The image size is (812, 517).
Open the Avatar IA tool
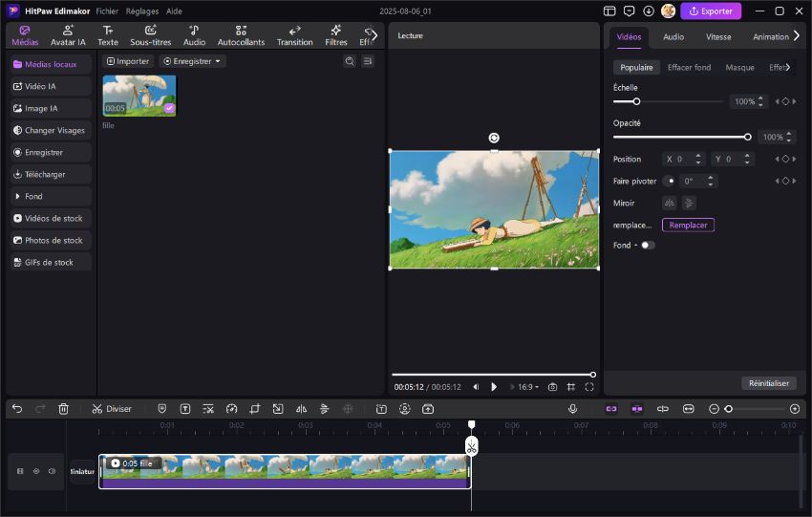[68, 35]
